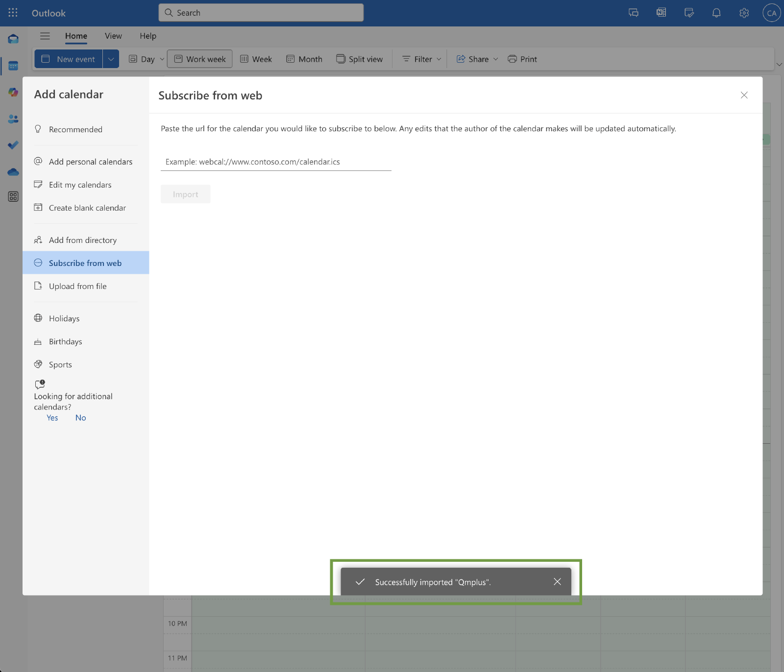The width and height of the screenshot is (784, 672).
Task: Expand the New event dropdown arrow
Action: click(111, 59)
